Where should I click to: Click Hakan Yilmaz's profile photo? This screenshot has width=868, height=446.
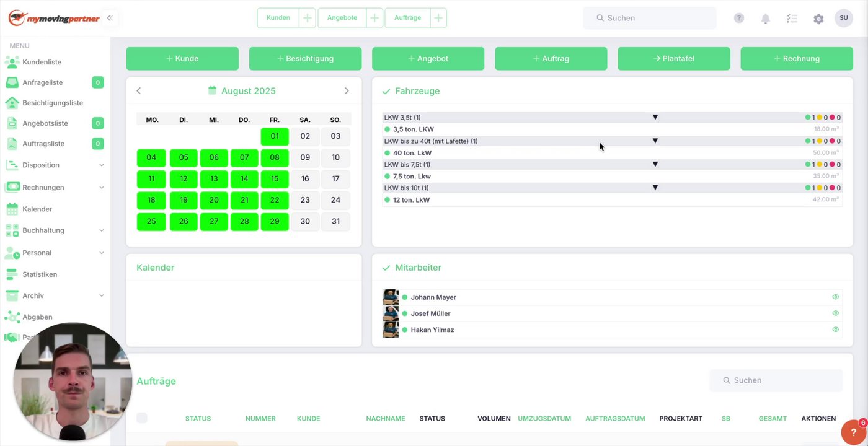[391, 330]
